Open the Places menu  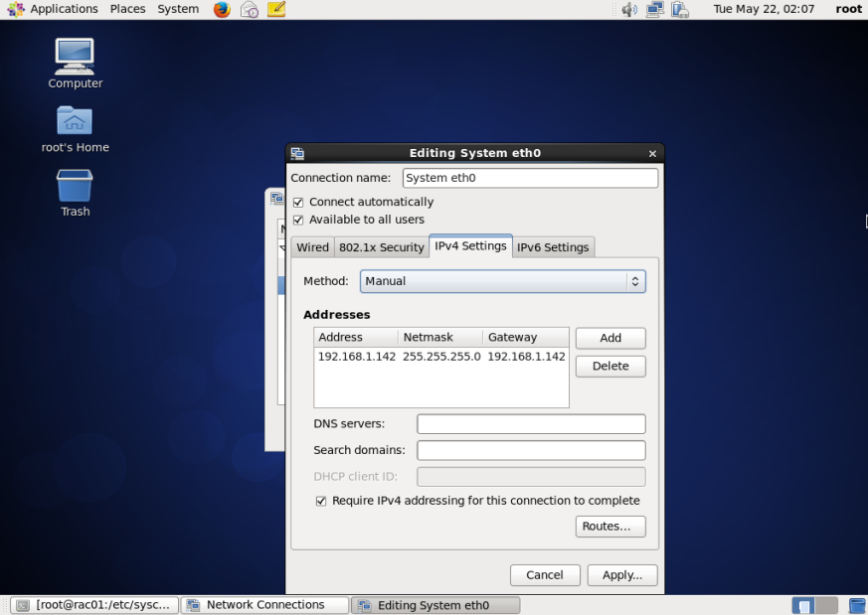point(127,9)
